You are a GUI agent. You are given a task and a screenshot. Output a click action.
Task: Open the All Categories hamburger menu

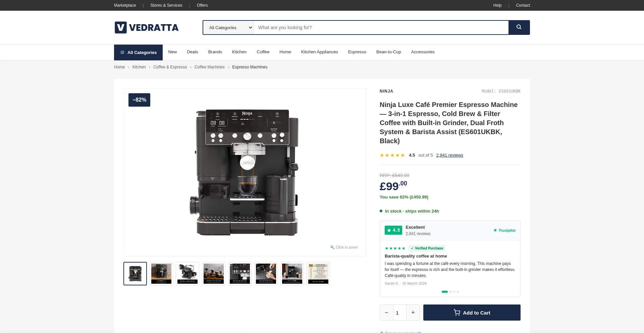pos(138,53)
